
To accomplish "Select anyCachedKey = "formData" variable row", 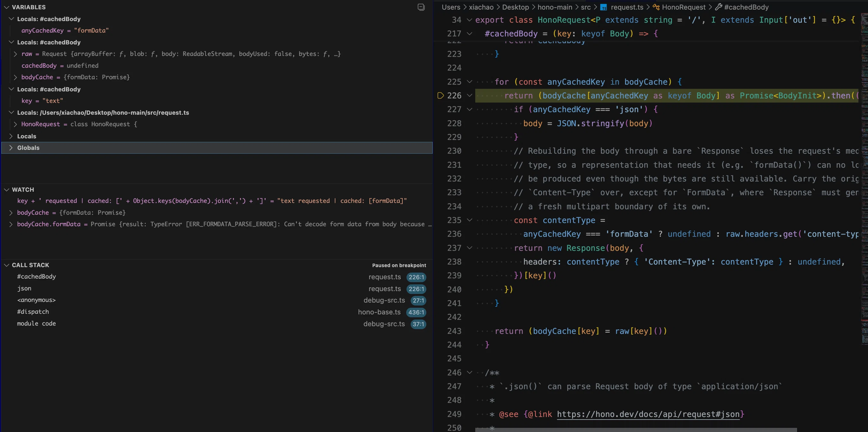I will 217,31.
